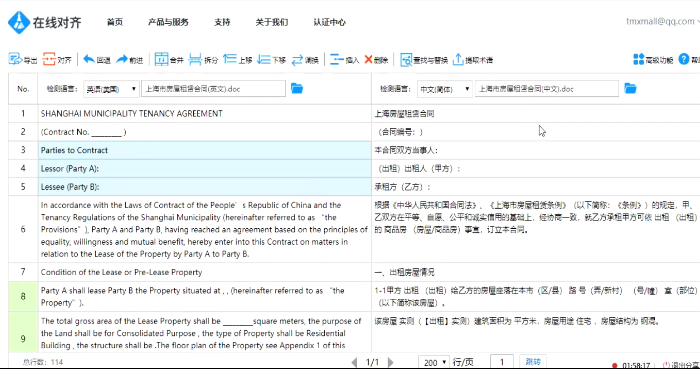This screenshot has width=700, height=369.
Task: Select the '承租方(乙方):' cell
Action: (x=536, y=187)
